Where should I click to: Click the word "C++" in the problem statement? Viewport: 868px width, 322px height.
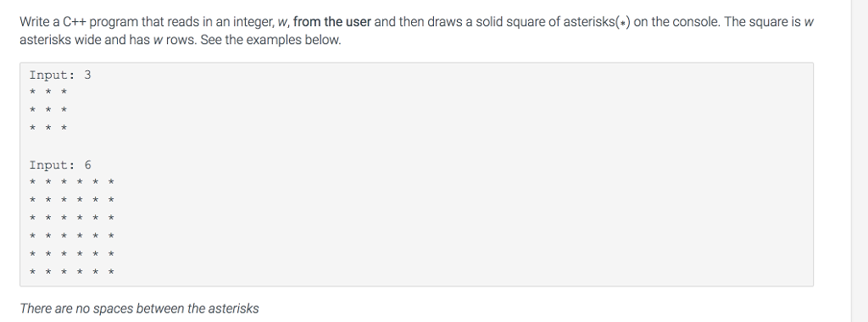(75, 22)
